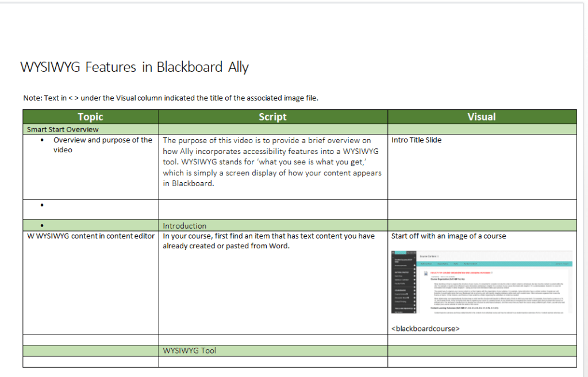Click the empty bullet in the white row
This screenshot has height=377, width=588.
click(43, 205)
